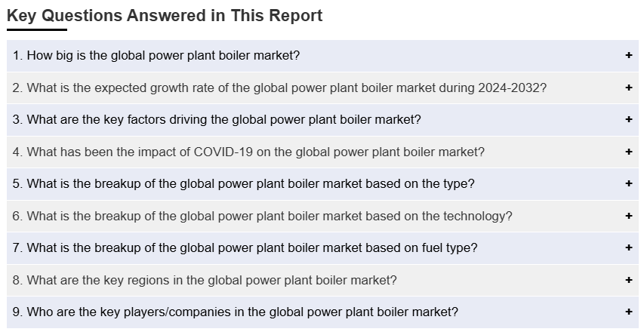
Task: Expand the COVID-19 impact question text
Action: click(248, 152)
